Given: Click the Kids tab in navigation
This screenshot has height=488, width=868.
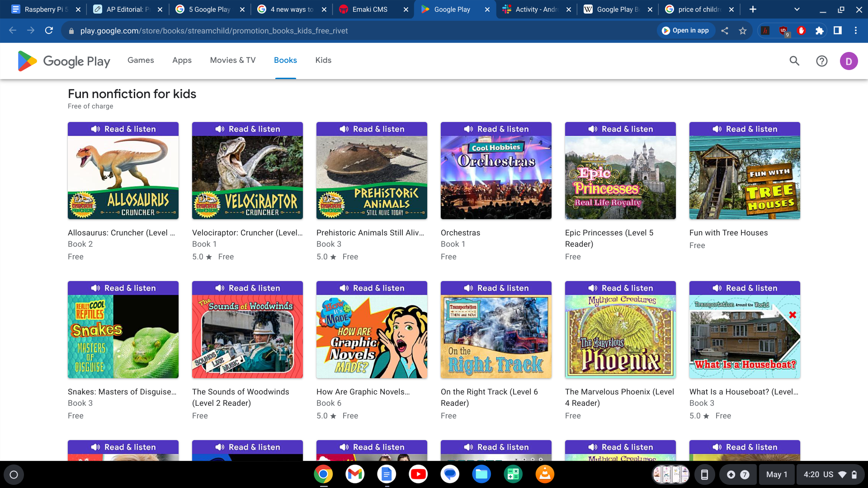Looking at the screenshot, I should [323, 60].
